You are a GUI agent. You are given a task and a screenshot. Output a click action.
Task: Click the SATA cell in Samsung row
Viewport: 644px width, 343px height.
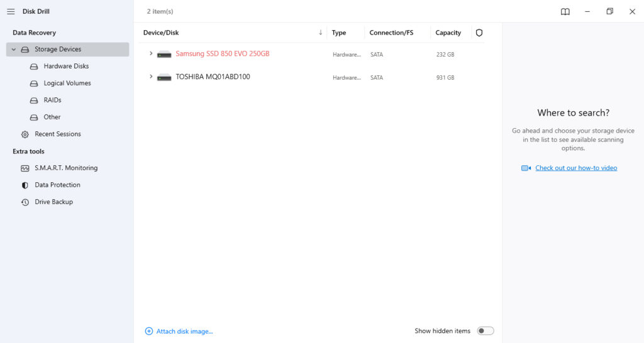pos(377,55)
